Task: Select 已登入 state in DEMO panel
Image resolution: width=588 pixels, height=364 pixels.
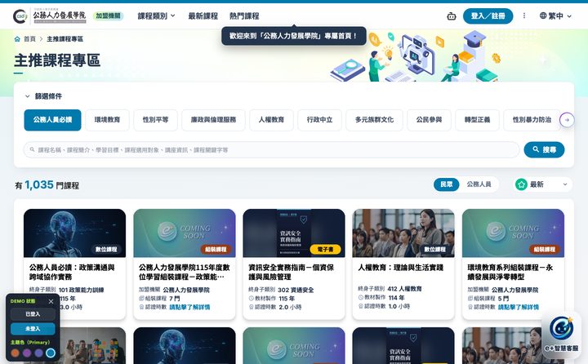Action: pos(33,314)
